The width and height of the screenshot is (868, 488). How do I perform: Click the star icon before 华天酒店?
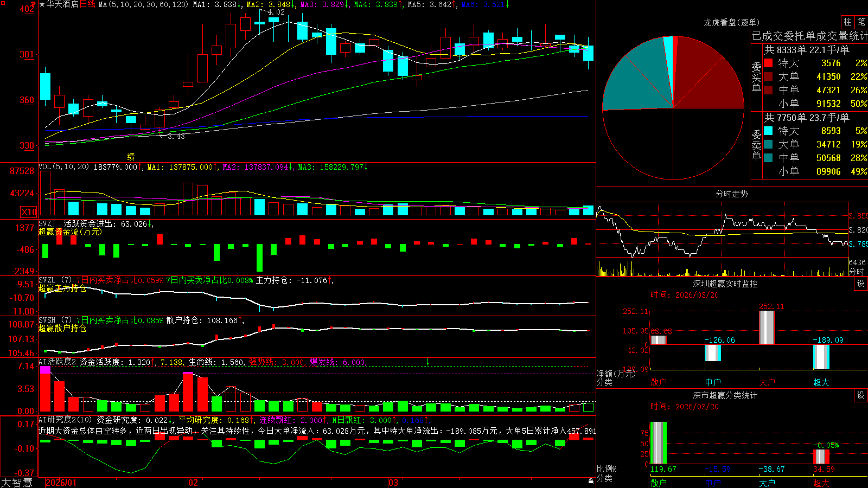point(42,4)
